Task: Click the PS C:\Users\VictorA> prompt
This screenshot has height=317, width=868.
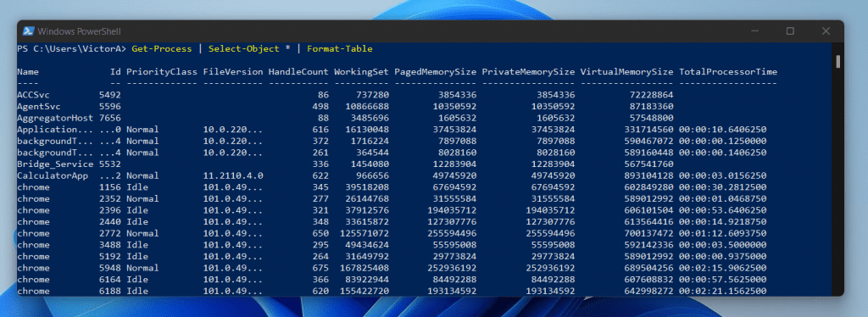Action: tap(72, 48)
